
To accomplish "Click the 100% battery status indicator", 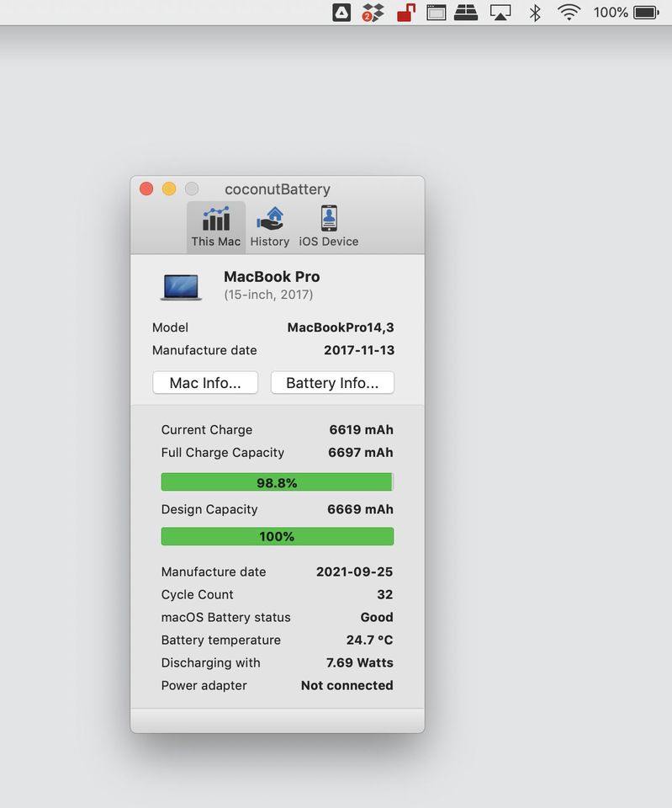I will point(625,13).
